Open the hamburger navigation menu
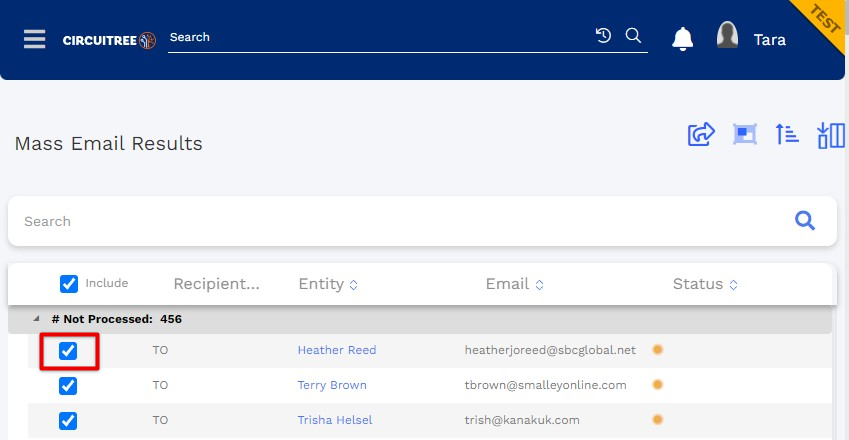The image size is (849, 440). (35, 39)
